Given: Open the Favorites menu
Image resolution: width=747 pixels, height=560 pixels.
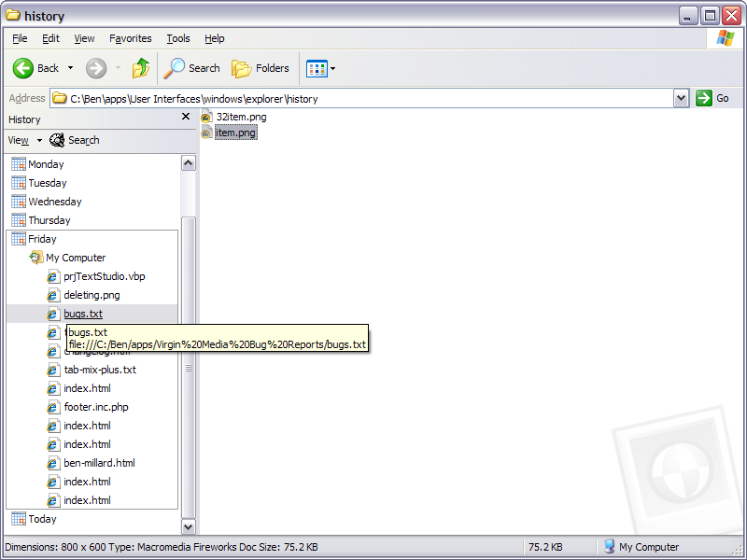Looking at the screenshot, I should pos(131,38).
